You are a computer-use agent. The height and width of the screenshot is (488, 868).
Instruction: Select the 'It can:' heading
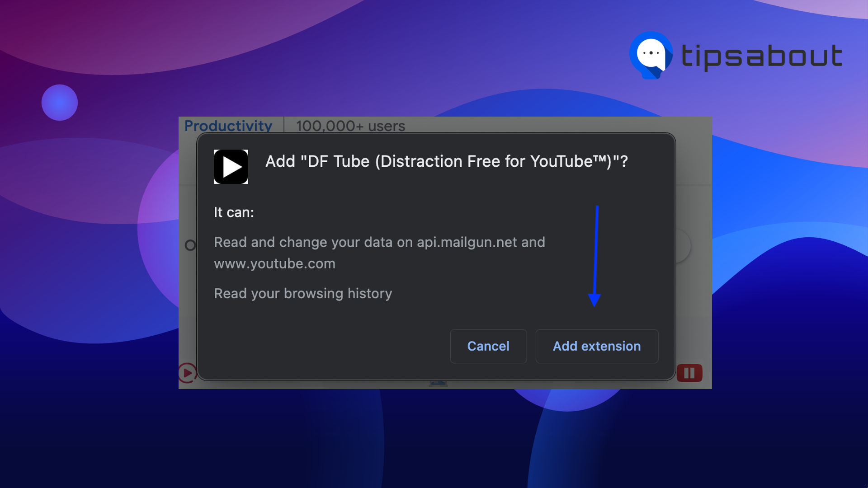234,212
